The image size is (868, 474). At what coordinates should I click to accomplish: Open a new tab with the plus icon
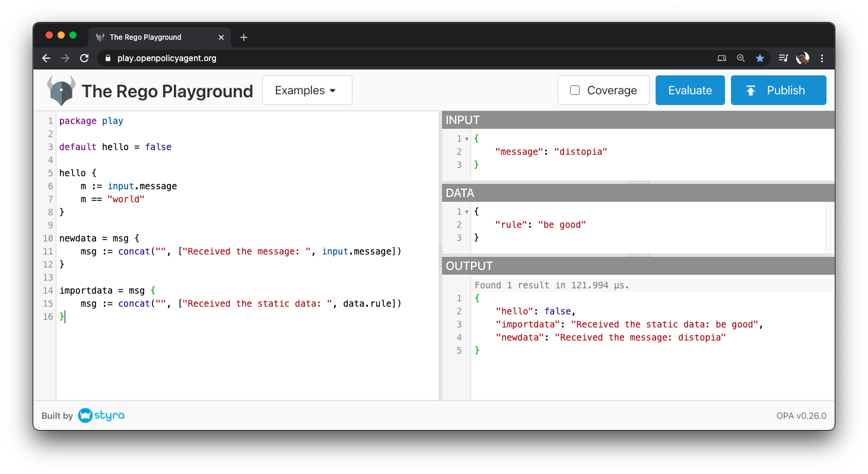[x=243, y=37]
